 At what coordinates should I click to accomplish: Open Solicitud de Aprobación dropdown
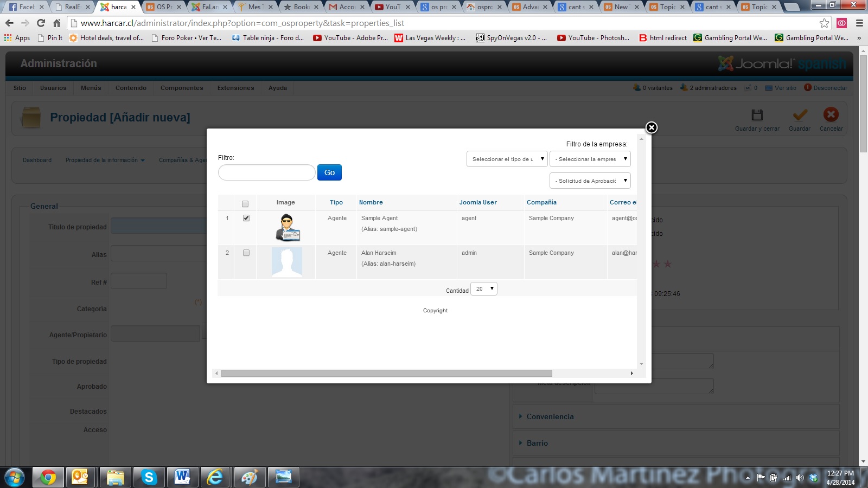tap(590, 181)
